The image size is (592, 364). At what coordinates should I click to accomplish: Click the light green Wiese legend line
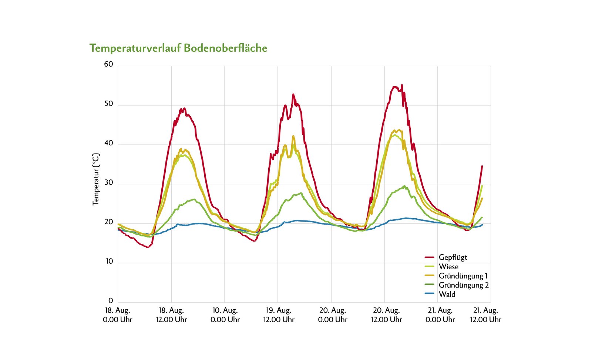click(429, 266)
